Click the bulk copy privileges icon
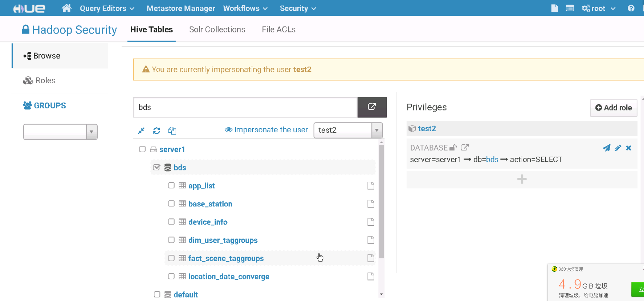644x301 pixels. [172, 131]
